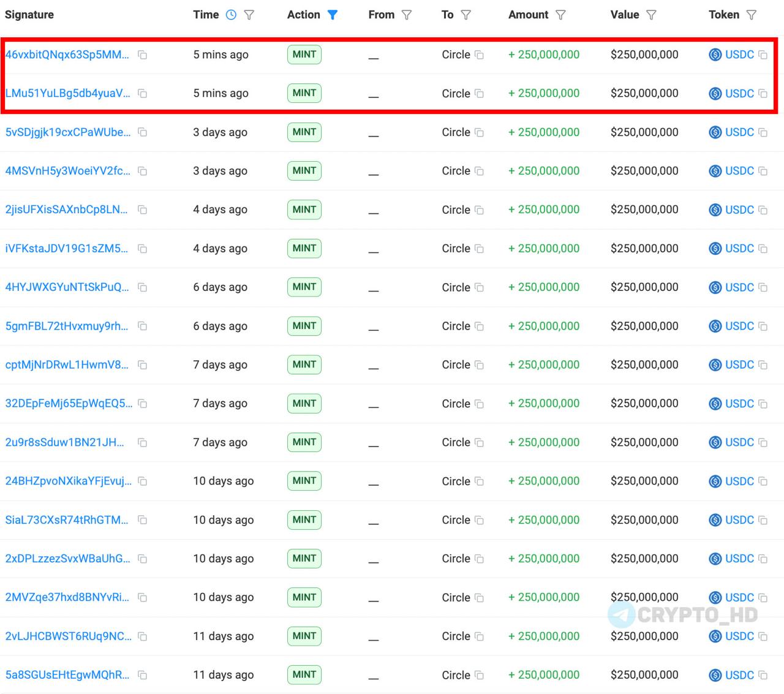Copy signature 2MVZqe37hxd8BNYvRi
Image resolution: width=784 pixels, height=694 pixels.
[142, 597]
